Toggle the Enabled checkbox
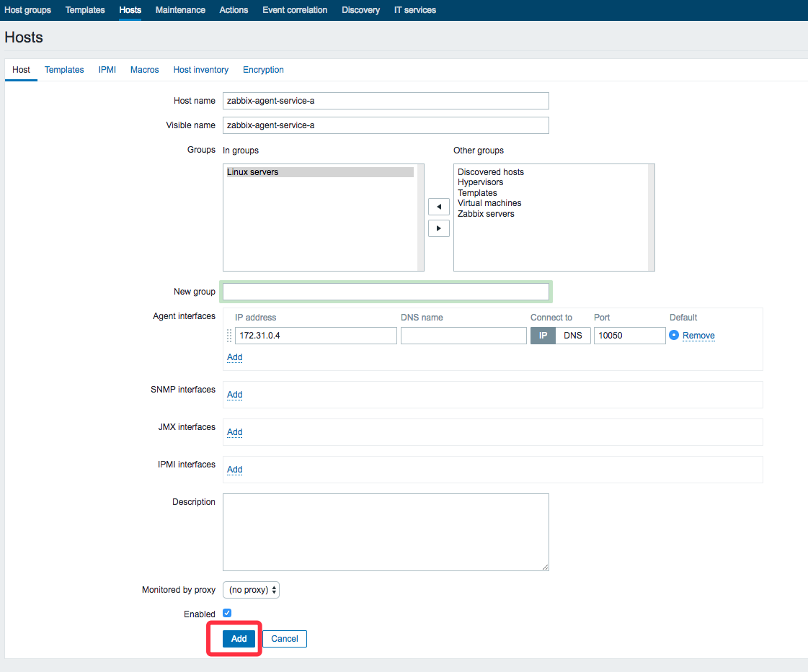This screenshot has height=672, width=808. [227, 613]
